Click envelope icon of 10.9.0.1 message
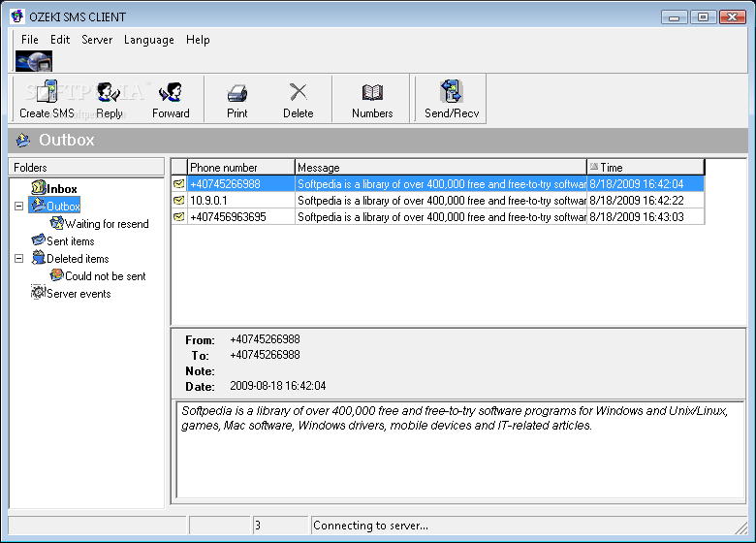Image resolution: width=756 pixels, height=543 pixels. point(179,200)
